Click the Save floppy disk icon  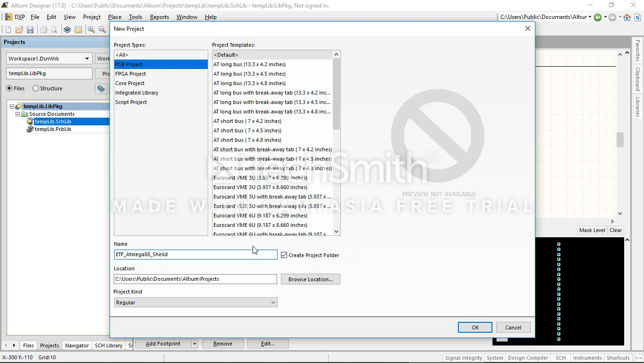(x=30, y=30)
